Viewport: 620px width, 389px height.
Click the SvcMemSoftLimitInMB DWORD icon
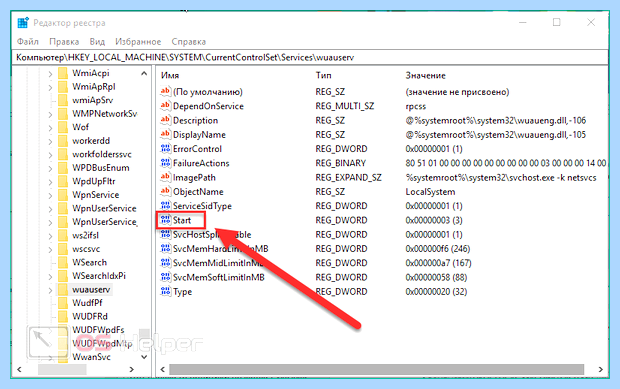165,278
